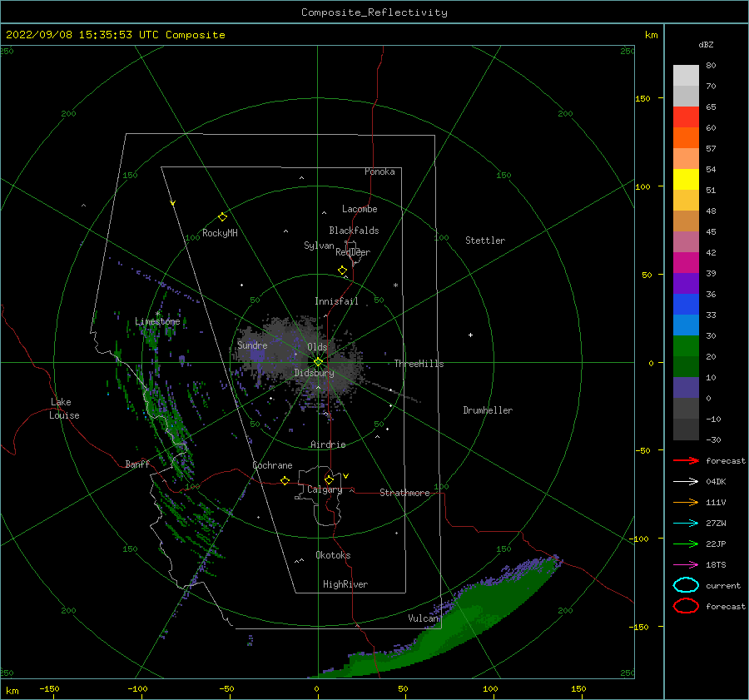This screenshot has width=749, height=700.
Task: Click the magenta 18TS arrow icon
Action: point(686,565)
